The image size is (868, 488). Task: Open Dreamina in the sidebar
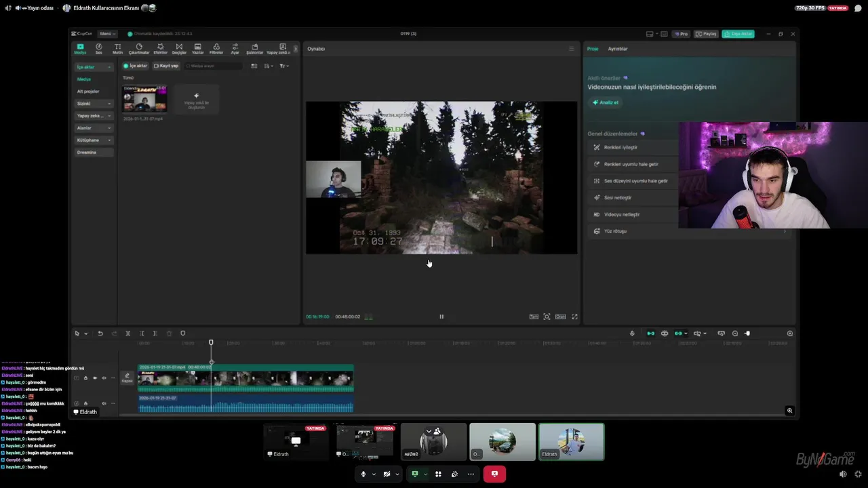click(x=94, y=152)
